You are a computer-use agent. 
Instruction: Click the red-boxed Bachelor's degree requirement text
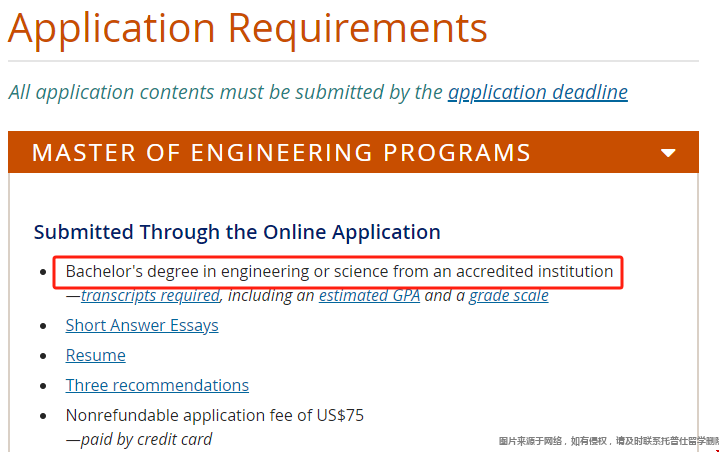339,271
